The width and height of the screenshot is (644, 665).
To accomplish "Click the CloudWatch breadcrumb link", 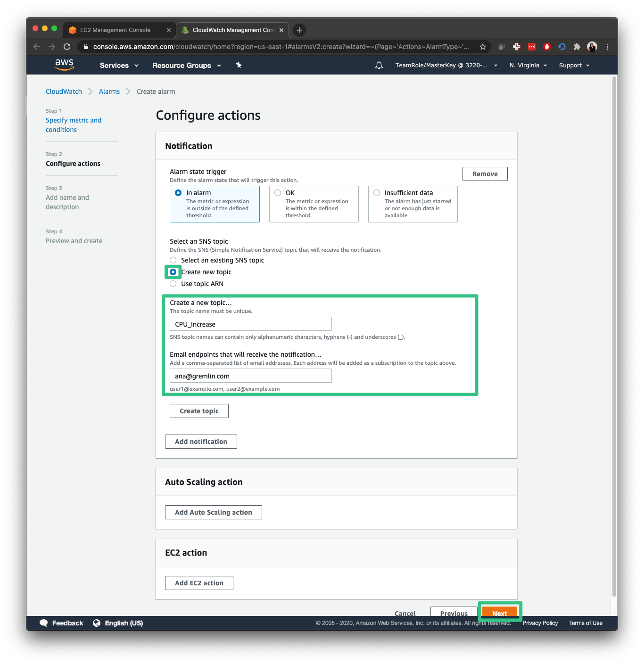I will [x=64, y=91].
